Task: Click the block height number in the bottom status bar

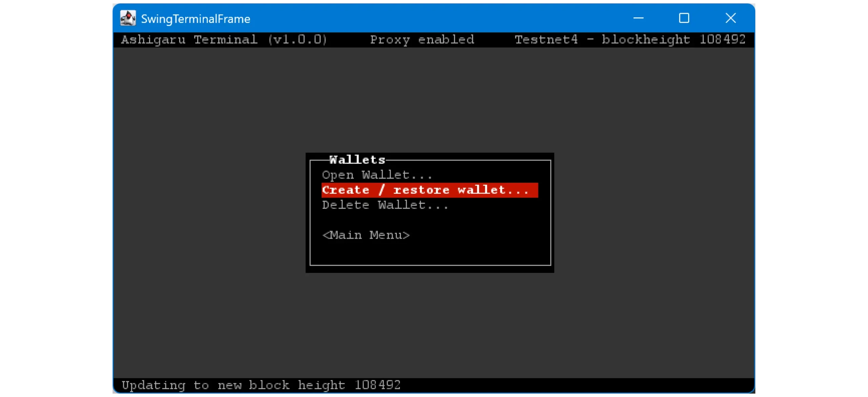Action: (x=377, y=385)
